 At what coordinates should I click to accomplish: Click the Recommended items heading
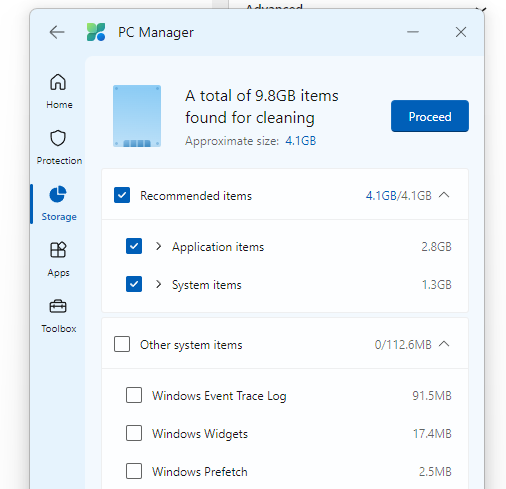click(x=196, y=196)
